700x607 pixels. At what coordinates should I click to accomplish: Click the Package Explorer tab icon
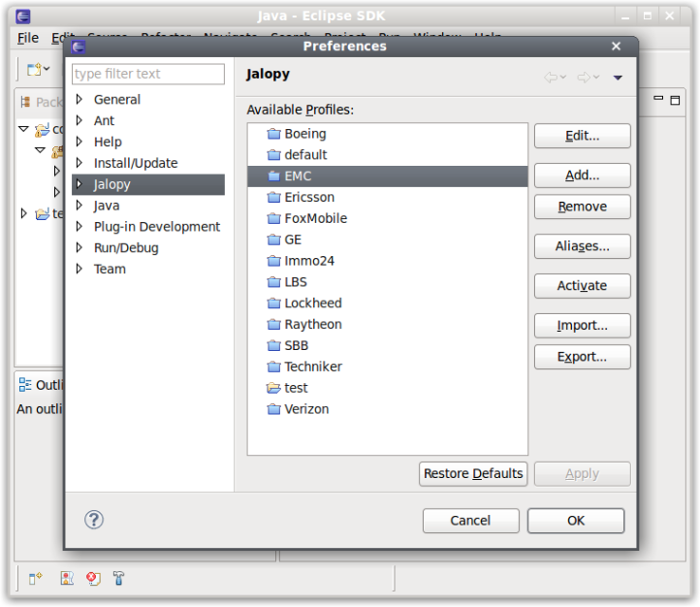26,102
